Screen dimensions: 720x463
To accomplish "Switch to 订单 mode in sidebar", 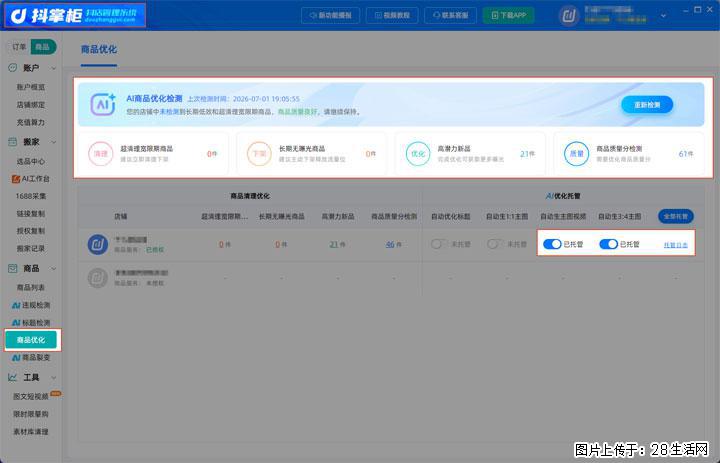I will (19, 47).
